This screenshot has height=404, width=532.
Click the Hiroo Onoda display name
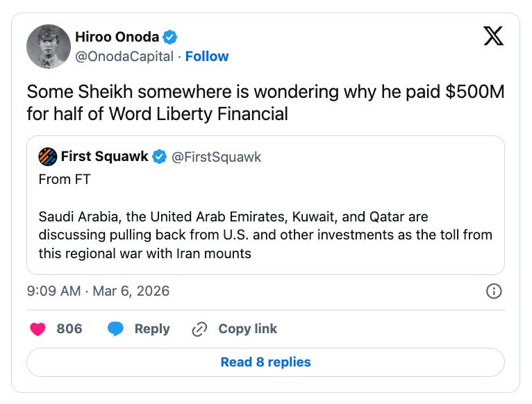coord(117,37)
